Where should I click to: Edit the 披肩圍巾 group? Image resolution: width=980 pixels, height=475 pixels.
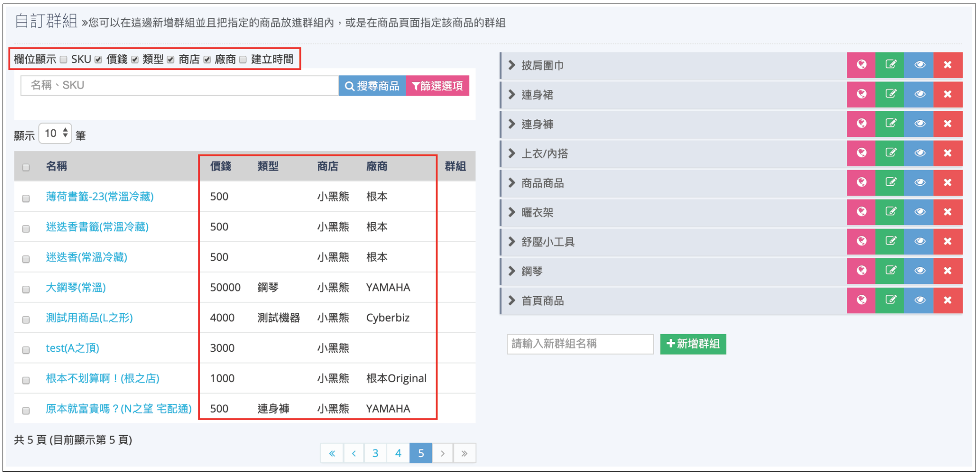click(890, 65)
